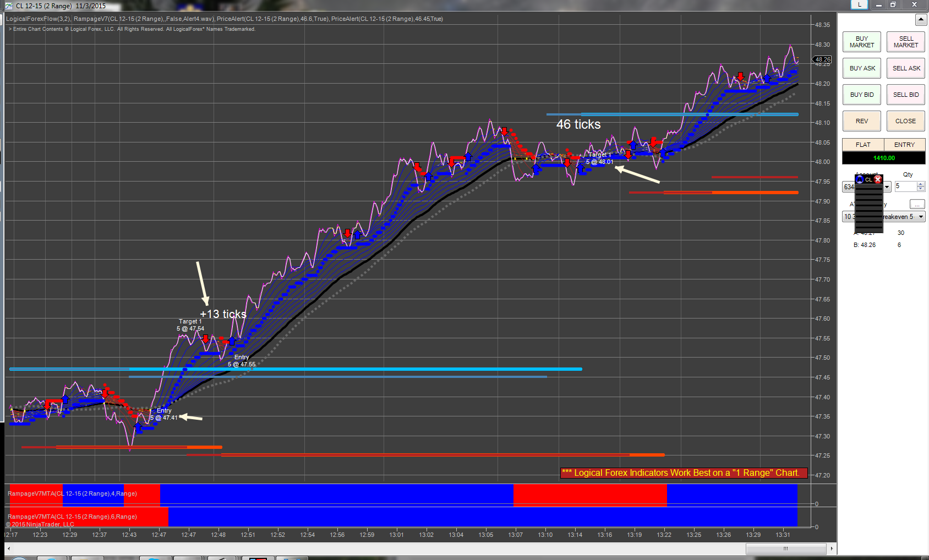The width and height of the screenshot is (929, 560).
Task: Click the chart title CL 12-15 (2 Range) 11/3/2015
Action: coord(61,6)
